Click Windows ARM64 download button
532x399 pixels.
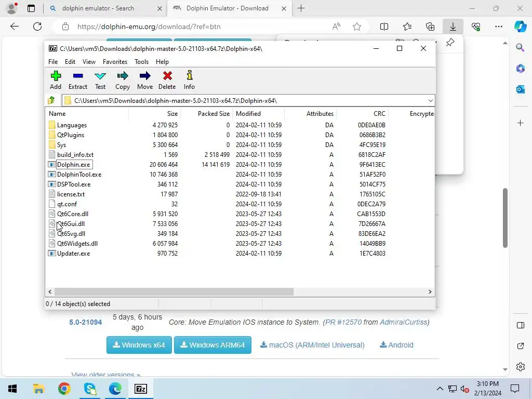coord(212,345)
